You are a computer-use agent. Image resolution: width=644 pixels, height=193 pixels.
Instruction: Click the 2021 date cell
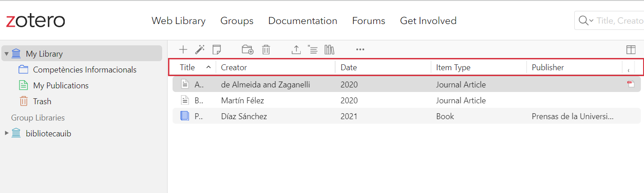pos(349,116)
